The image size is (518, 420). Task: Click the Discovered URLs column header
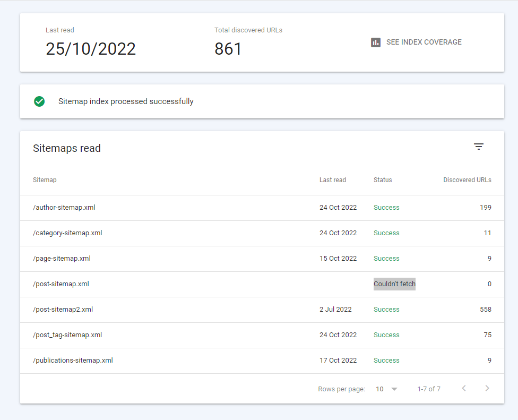pyautogui.click(x=467, y=180)
